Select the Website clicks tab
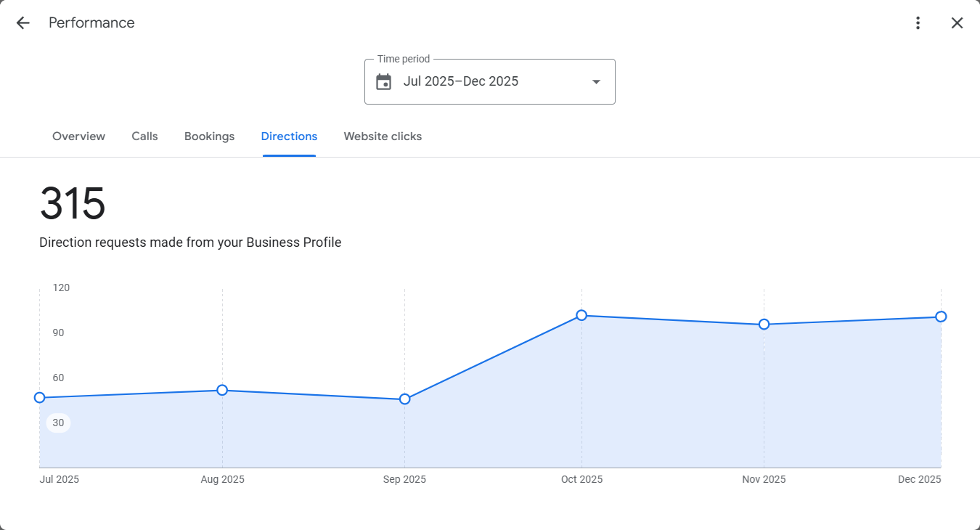The image size is (980, 530). coord(383,136)
